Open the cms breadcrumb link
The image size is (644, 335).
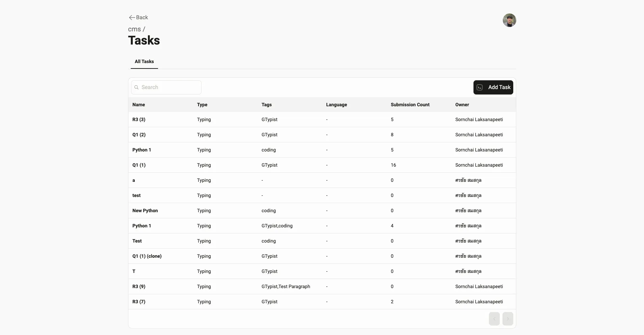pos(134,29)
